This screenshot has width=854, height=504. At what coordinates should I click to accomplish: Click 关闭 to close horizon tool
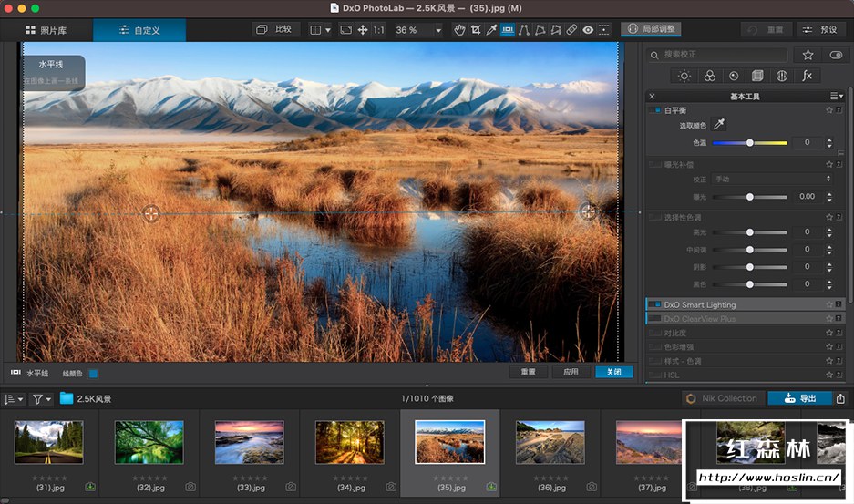click(x=613, y=372)
